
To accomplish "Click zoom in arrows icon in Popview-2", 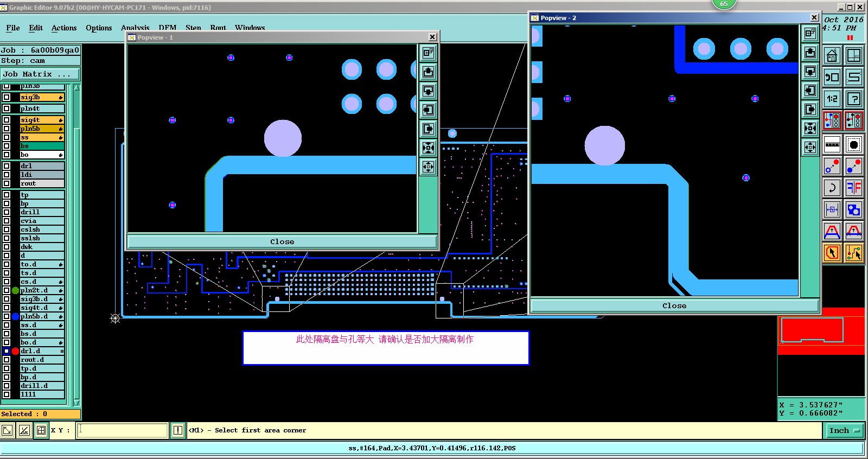I will [x=810, y=128].
